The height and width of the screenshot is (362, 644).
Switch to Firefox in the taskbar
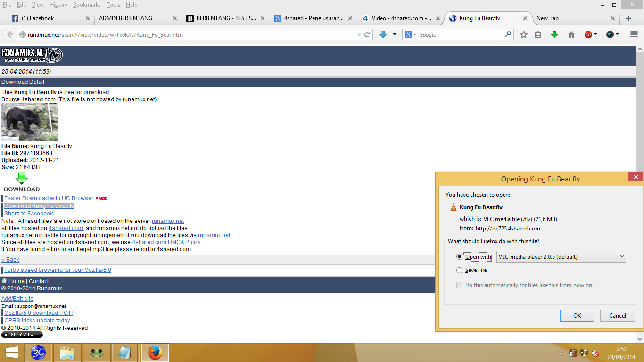click(155, 353)
